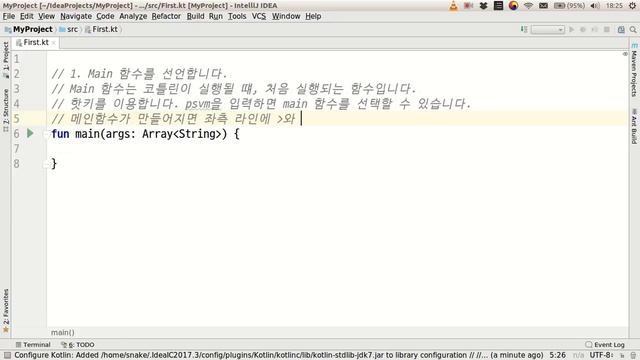Click Run with Coverage toolbar icon
640x360 pixels.
[594, 29]
